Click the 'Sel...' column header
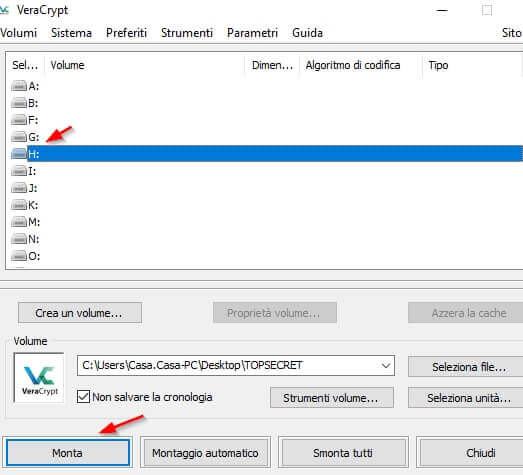 25,65
